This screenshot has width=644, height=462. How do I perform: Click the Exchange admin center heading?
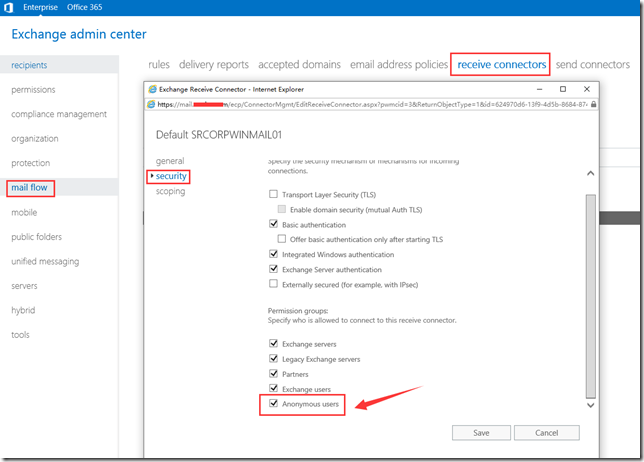click(x=79, y=34)
